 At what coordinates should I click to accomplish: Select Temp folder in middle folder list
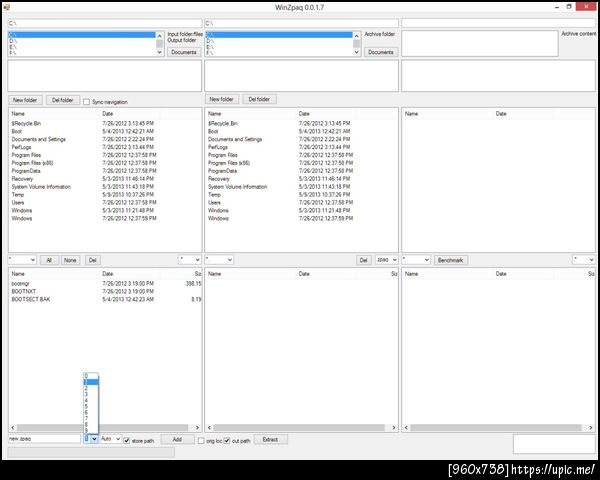[214, 194]
